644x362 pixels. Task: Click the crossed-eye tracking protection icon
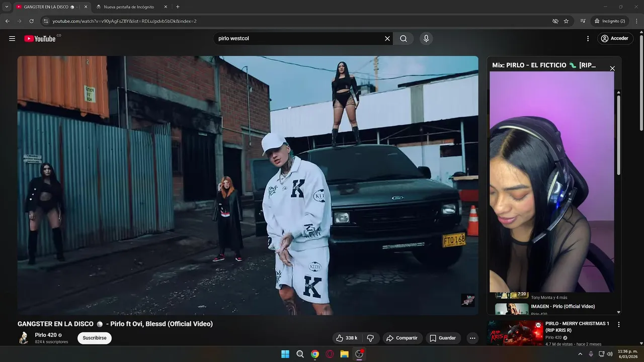(555, 21)
